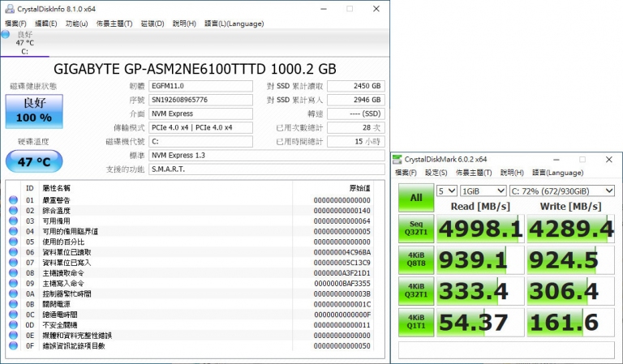
Task: Click the blue status orb for attribute 03
Action: [x=14, y=221]
